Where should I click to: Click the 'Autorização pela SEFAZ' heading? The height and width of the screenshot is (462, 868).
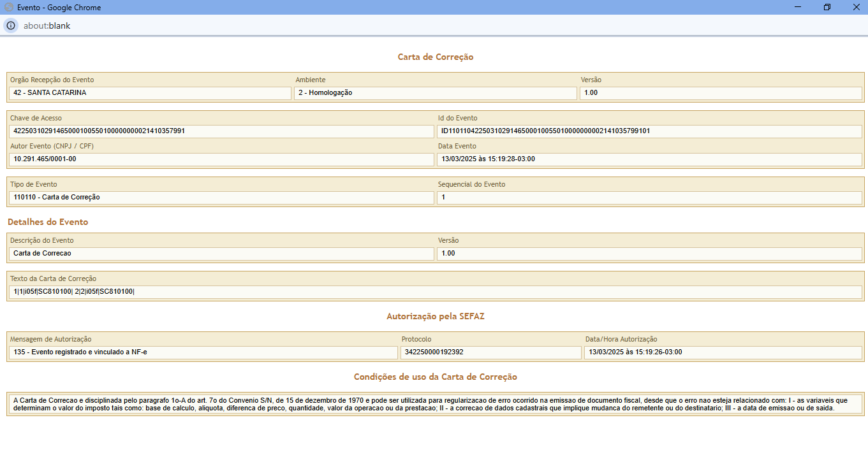[x=436, y=316]
